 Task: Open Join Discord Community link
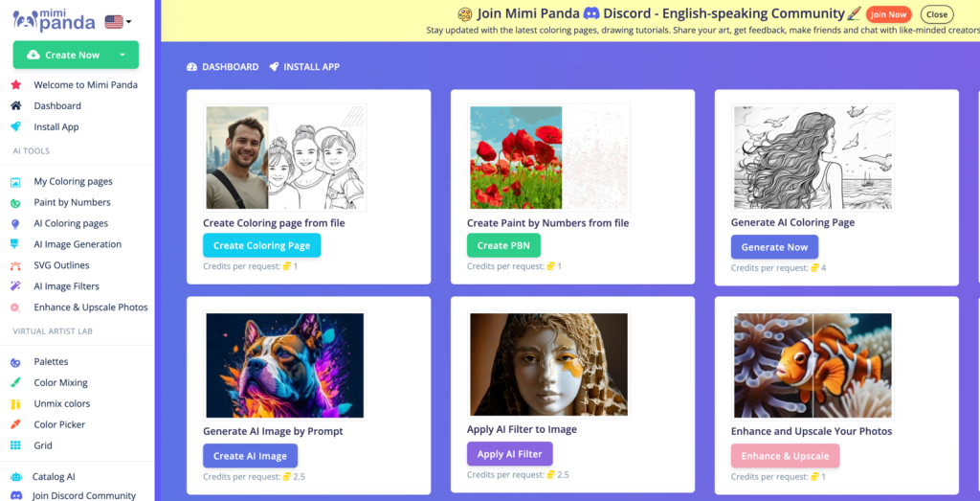[x=84, y=495]
